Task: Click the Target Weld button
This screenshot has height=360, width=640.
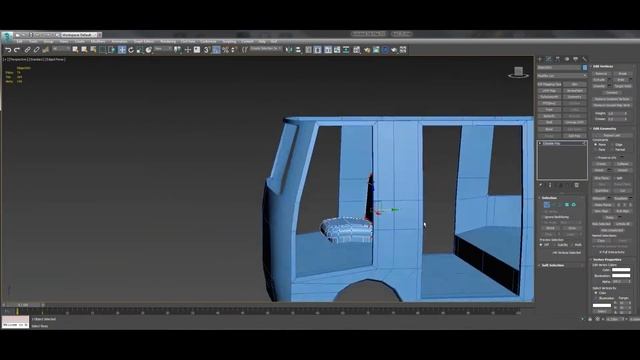Action: pos(623,86)
